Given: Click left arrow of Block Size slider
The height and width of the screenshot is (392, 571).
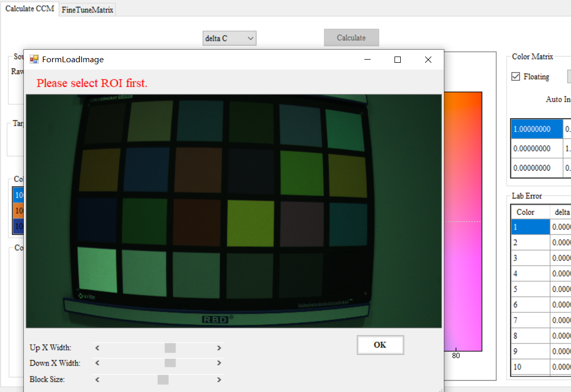Looking at the screenshot, I should [97, 380].
